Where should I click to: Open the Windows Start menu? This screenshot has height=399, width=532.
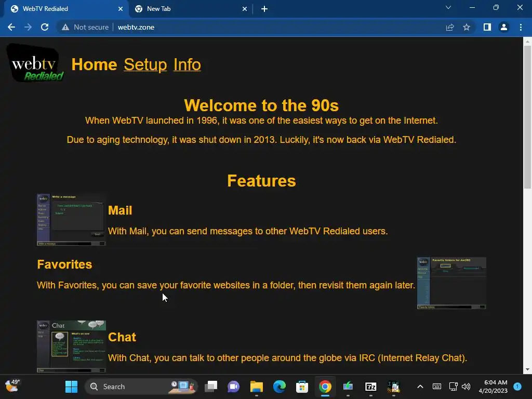click(x=71, y=387)
